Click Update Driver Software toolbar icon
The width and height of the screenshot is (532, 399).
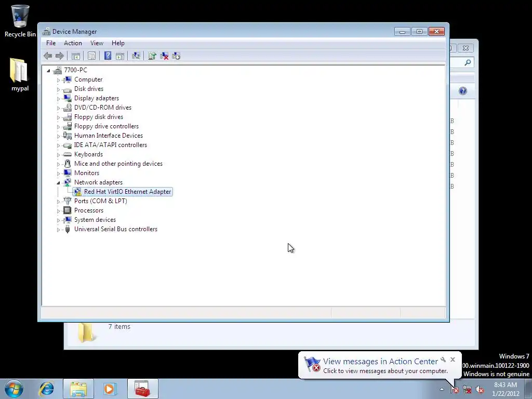coord(152,56)
